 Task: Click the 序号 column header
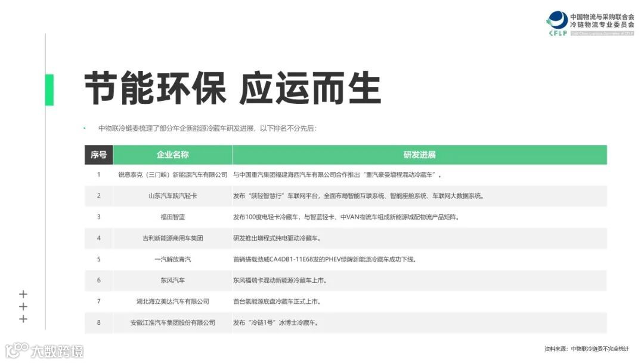click(x=98, y=155)
